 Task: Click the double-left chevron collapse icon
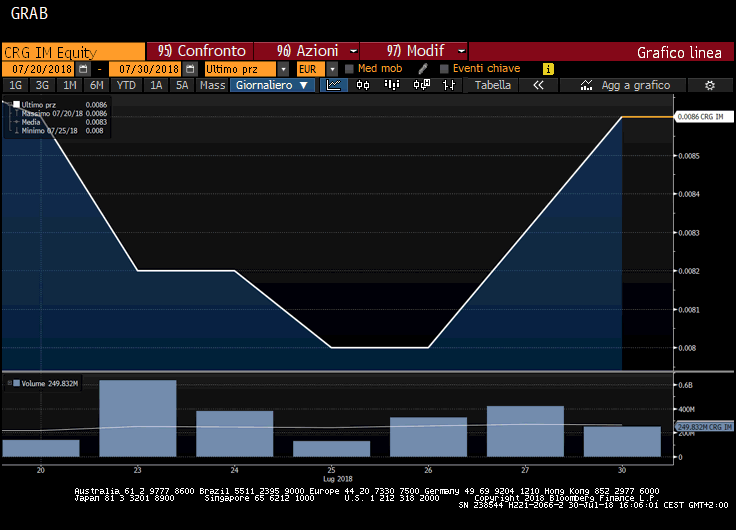[538, 86]
